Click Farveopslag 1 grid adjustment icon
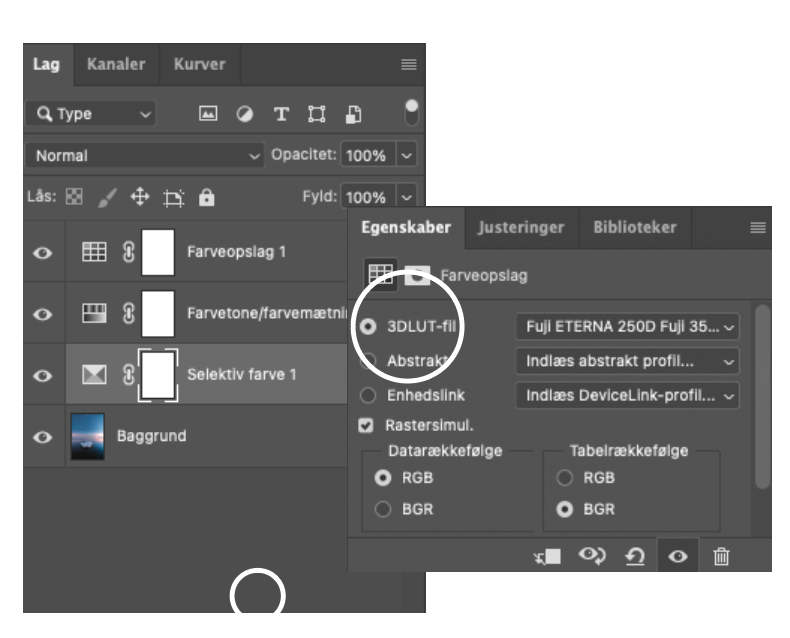Viewport: 790px width, 638px height. point(94,251)
